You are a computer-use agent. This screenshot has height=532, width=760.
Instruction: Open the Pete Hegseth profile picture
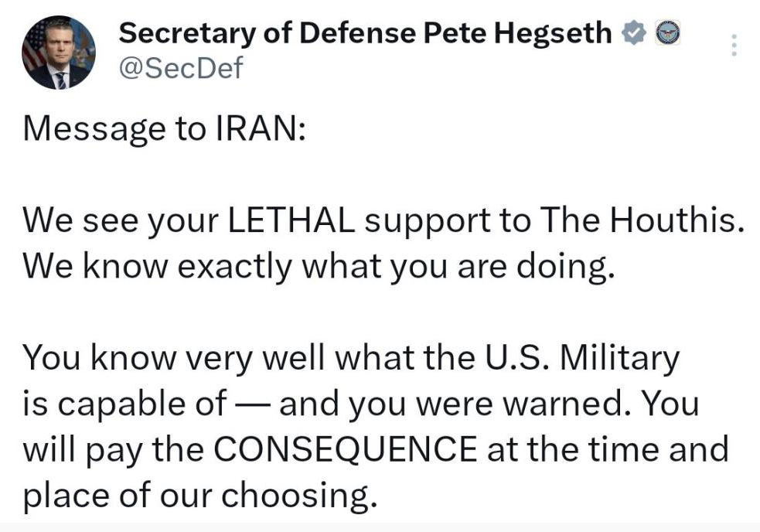pyautogui.click(x=60, y=52)
